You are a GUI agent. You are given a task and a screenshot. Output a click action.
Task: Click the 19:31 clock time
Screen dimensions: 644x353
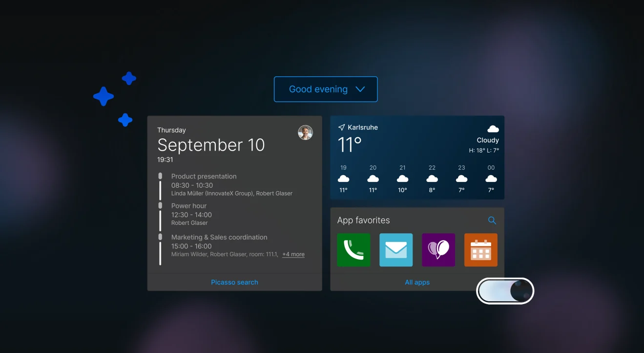[165, 159]
